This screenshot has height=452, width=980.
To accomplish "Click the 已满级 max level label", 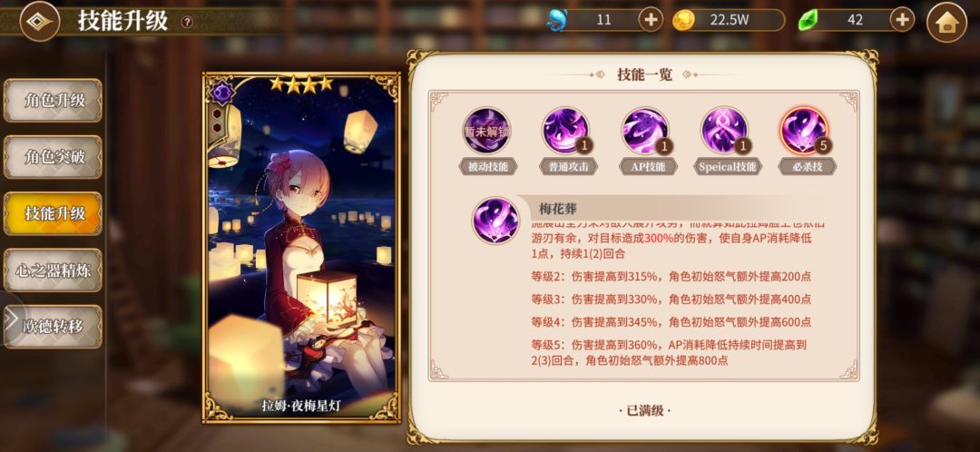I will tap(643, 411).
